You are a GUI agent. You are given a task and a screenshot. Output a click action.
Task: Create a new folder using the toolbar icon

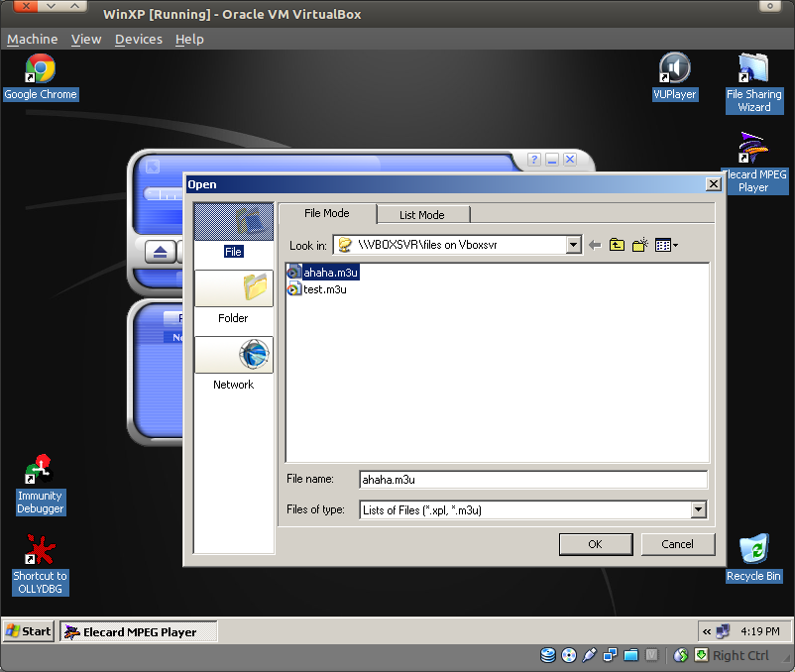[x=638, y=245]
